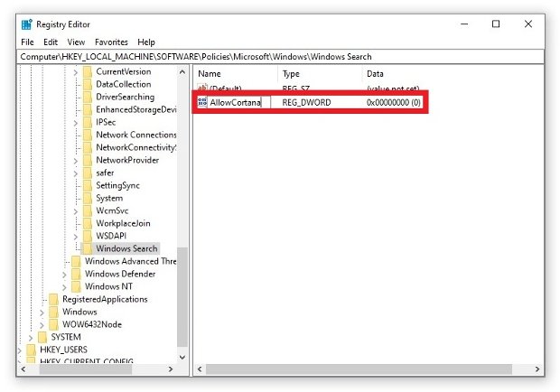Screen dimensions: 560x392
Task: Select the System policy folder icon
Action: point(87,198)
